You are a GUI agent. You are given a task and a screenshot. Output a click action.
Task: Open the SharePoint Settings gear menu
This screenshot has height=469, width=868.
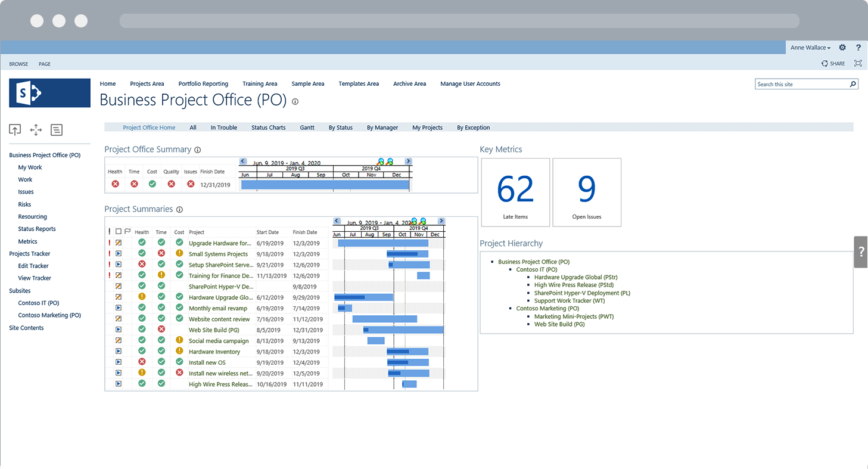click(x=842, y=47)
